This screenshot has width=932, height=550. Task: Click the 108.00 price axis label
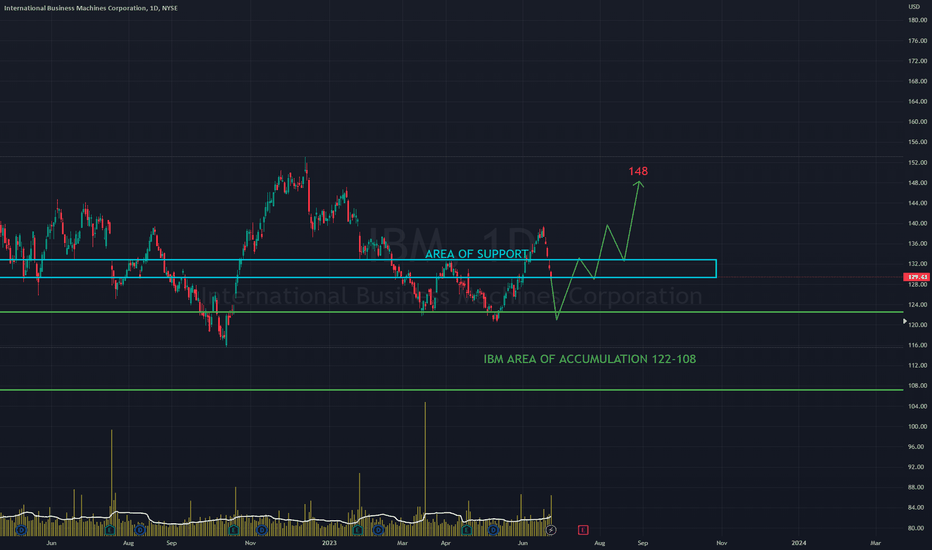coord(918,386)
